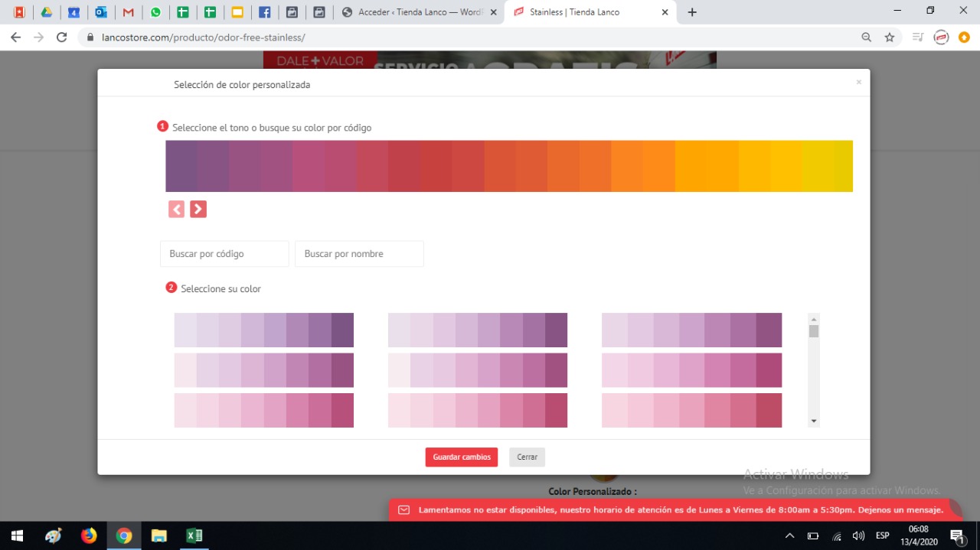
Task: Select the purple tone at strip's left end
Action: click(x=181, y=166)
